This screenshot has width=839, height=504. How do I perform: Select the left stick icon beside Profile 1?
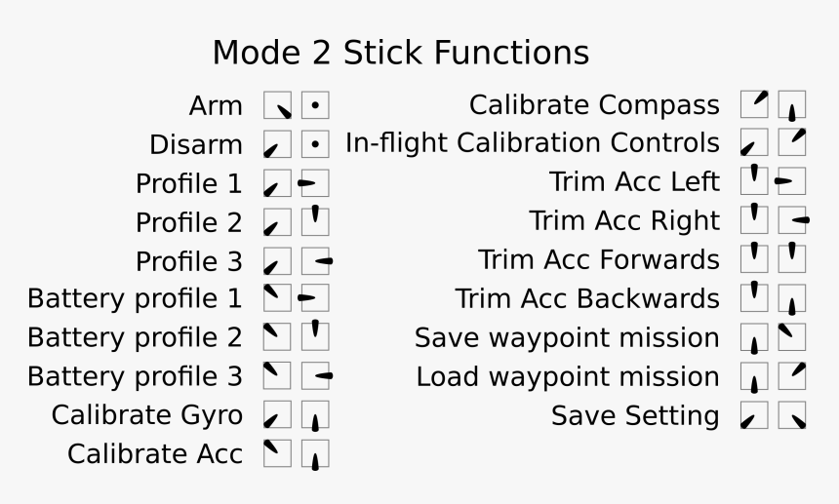pyautogui.click(x=277, y=183)
